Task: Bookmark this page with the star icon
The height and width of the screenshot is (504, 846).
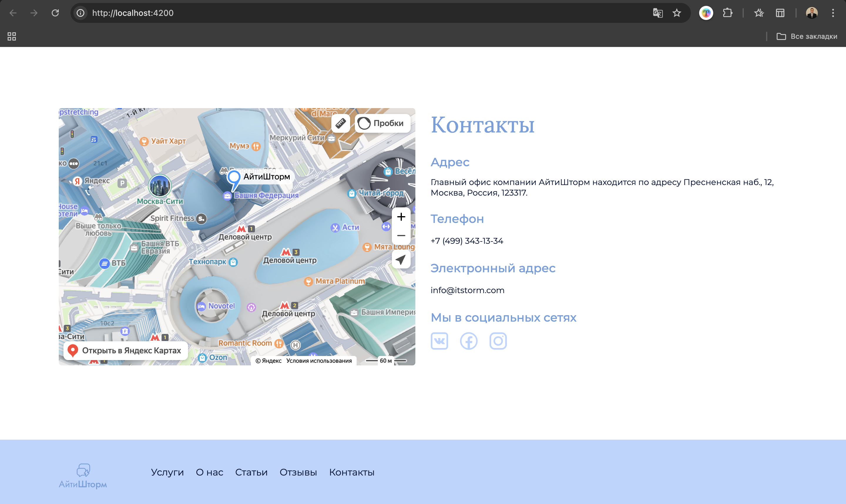Action: (677, 13)
